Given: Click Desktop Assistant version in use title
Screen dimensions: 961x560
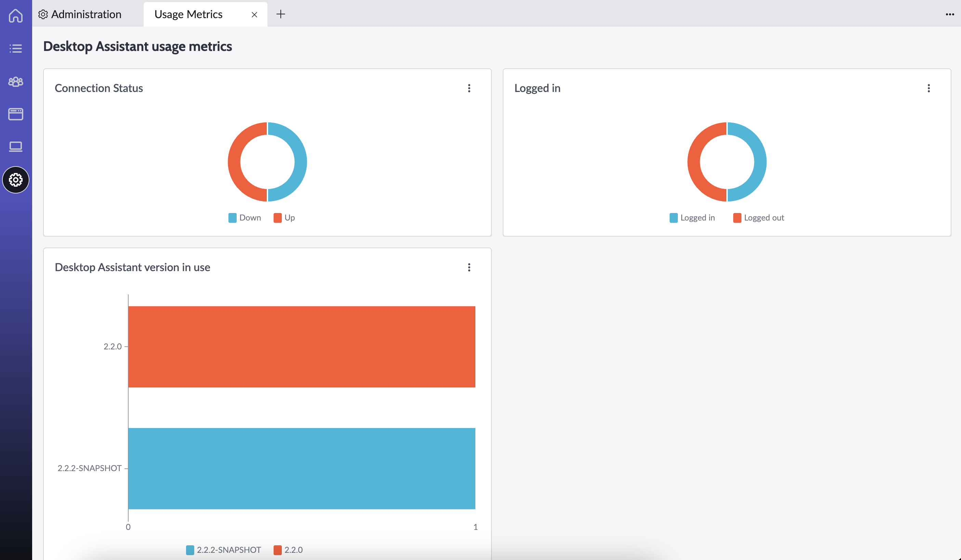Looking at the screenshot, I should click(x=132, y=267).
